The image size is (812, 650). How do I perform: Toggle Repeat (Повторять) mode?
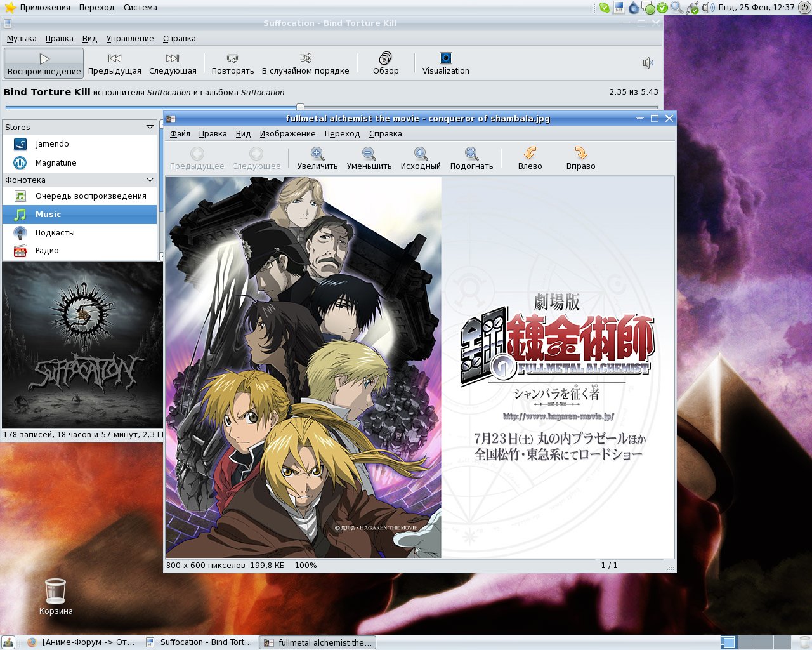pos(232,58)
